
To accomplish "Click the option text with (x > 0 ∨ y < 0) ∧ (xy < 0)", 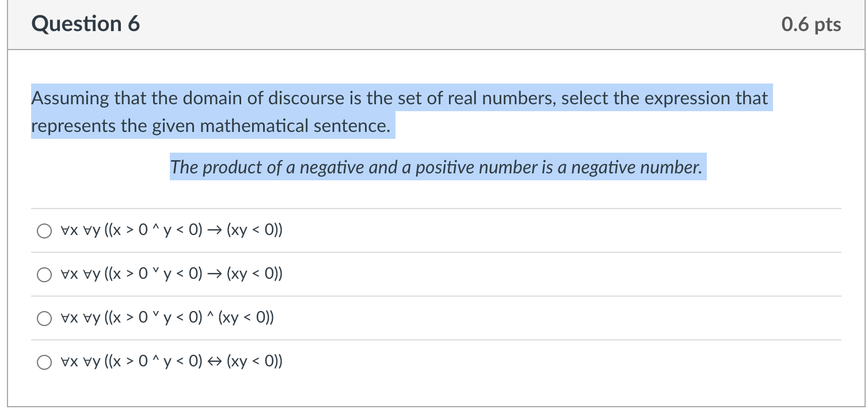I will pyautogui.click(x=166, y=317).
